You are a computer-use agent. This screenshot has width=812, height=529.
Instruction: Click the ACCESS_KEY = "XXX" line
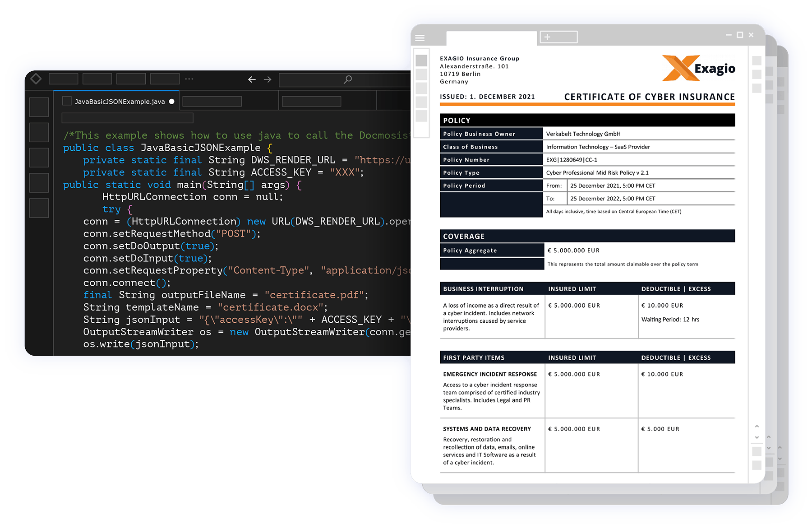(x=223, y=172)
